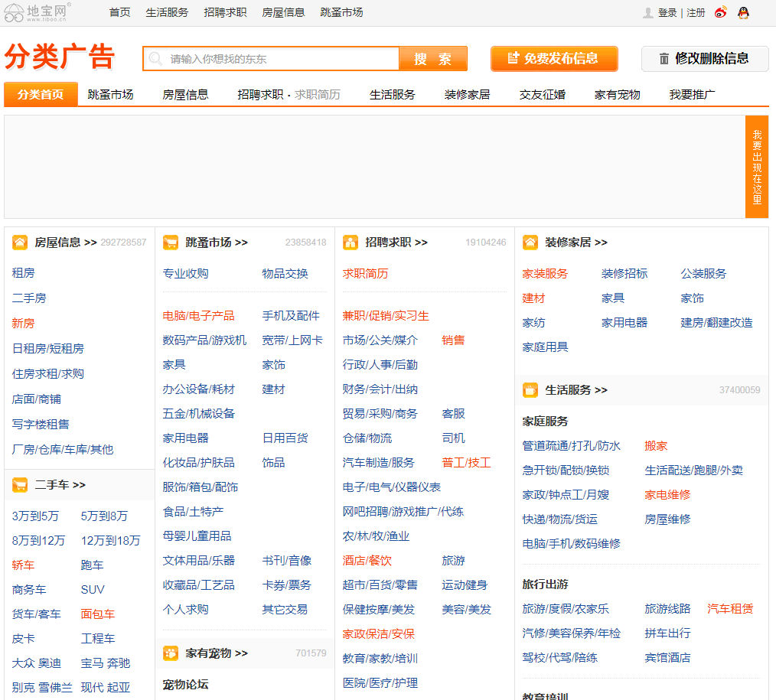Open 生活服务 tab in orange nav
The width and height of the screenshot is (776, 700).
pos(393,95)
